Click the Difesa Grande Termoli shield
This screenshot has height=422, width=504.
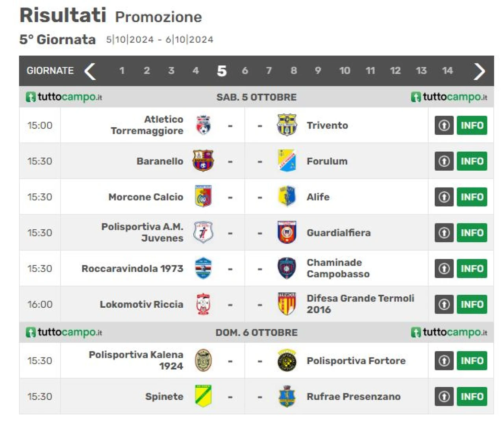click(287, 304)
